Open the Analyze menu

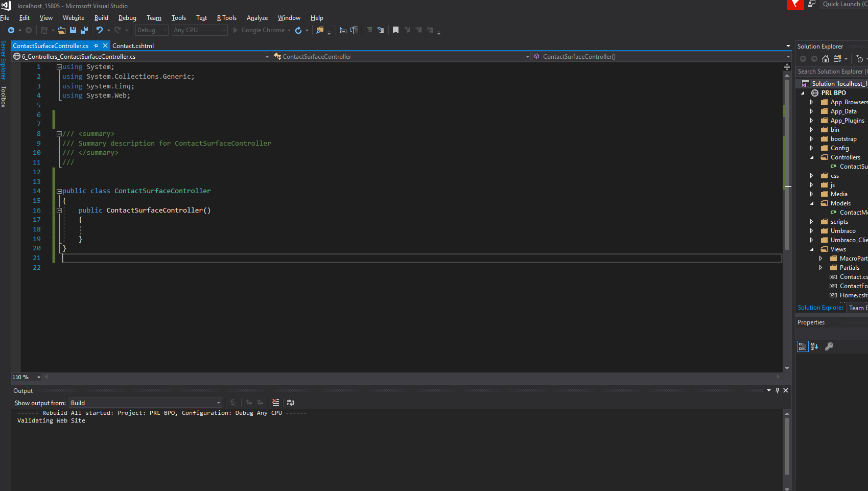click(x=257, y=18)
